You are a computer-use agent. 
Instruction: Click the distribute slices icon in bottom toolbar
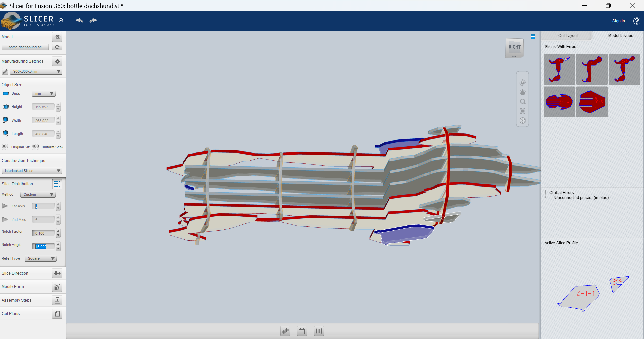tap(319, 331)
